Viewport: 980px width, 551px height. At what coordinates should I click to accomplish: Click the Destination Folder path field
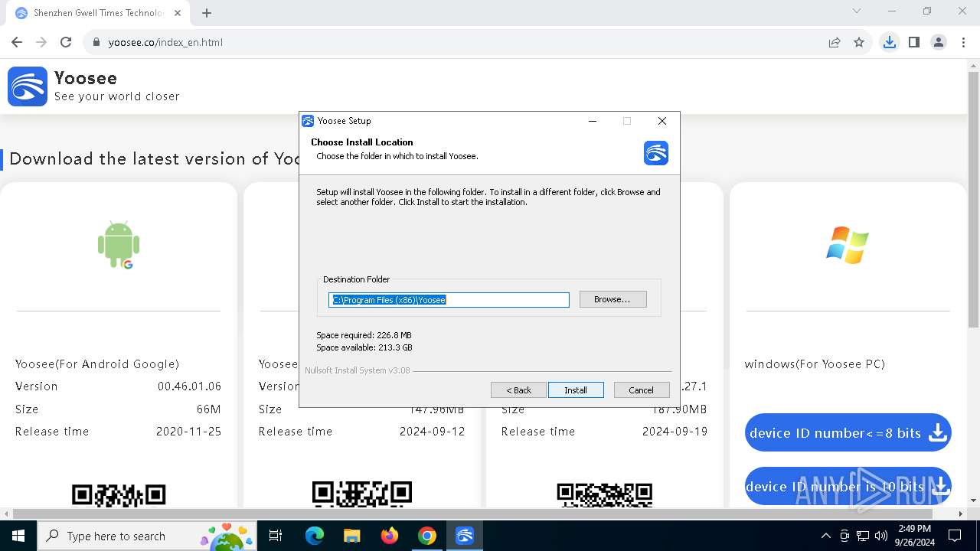[449, 300]
